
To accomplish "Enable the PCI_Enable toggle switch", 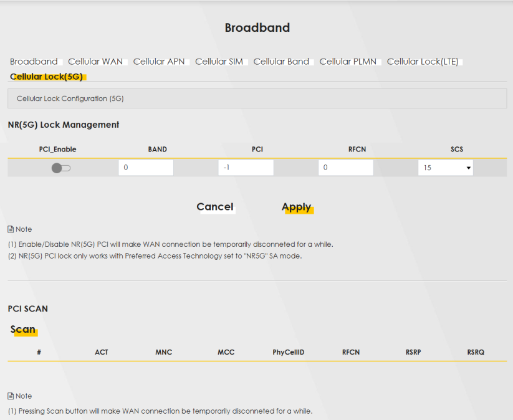I will click(x=61, y=168).
